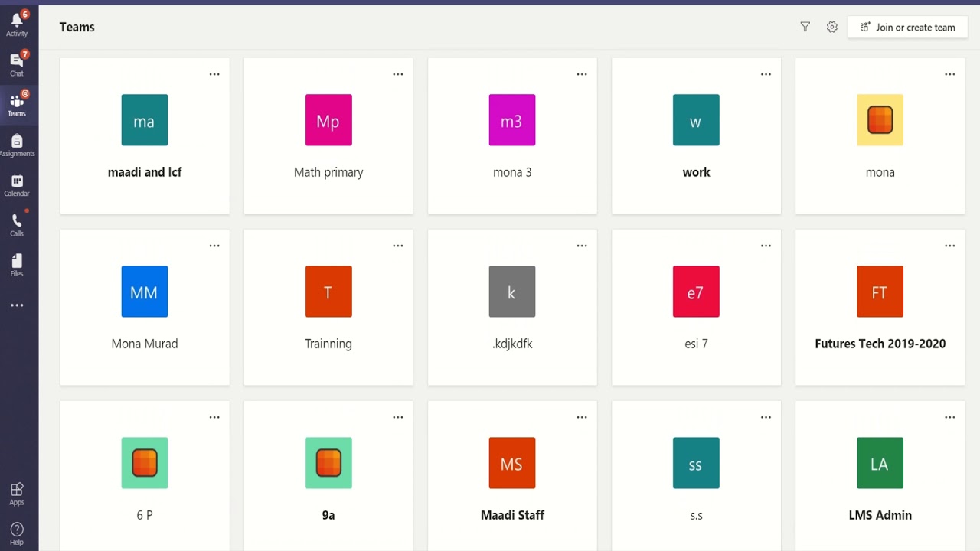
Task: Click the esi 7 team name
Action: tap(696, 344)
